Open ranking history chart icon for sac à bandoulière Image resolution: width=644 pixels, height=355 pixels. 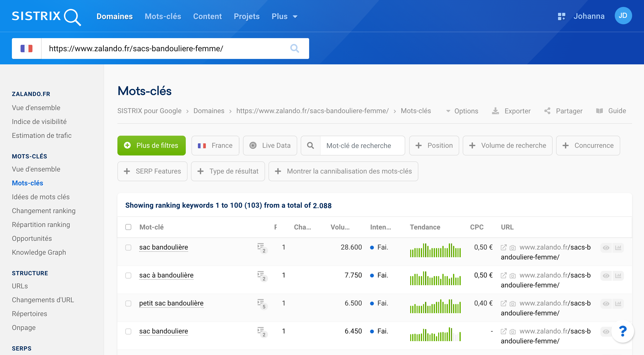tap(618, 276)
